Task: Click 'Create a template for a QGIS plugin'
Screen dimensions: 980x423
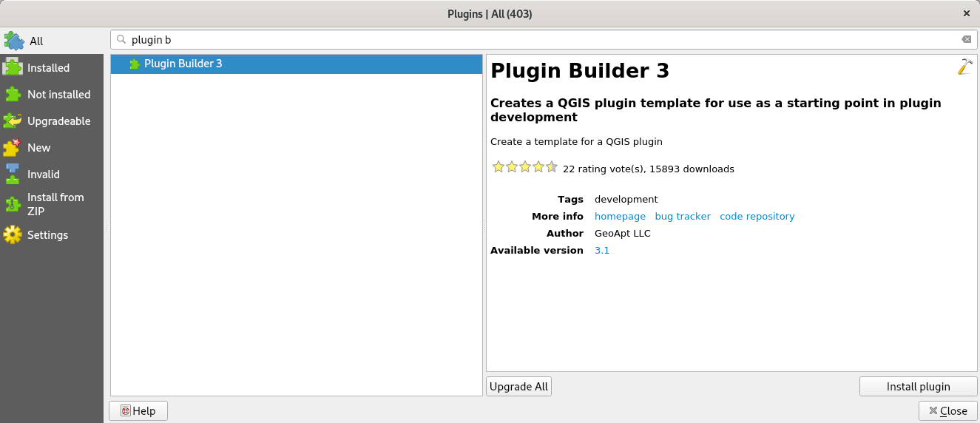Action: click(x=576, y=141)
